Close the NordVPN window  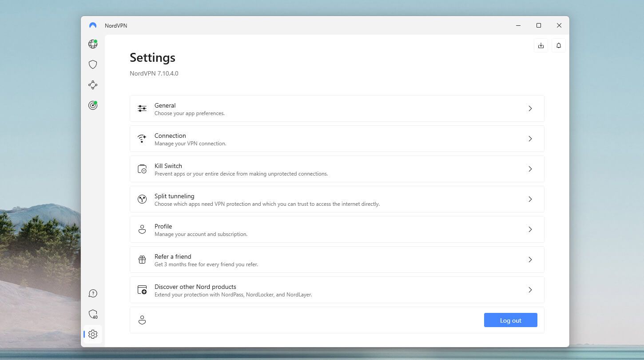coord(559,25)
